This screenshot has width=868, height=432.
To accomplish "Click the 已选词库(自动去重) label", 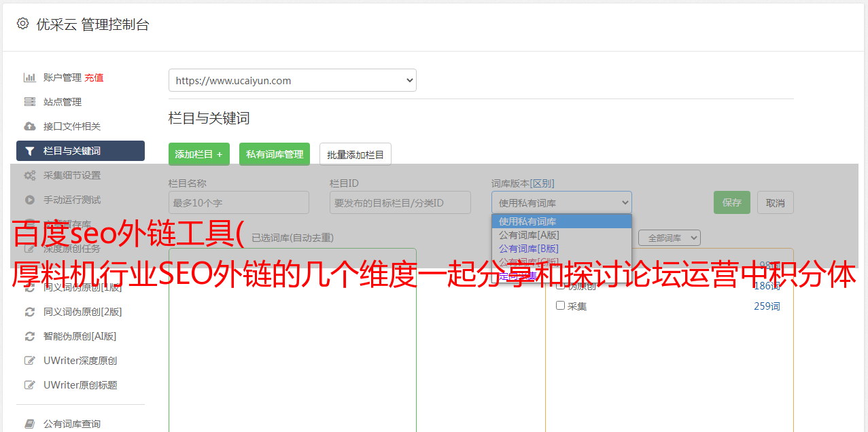I will [x=292, y=238].
